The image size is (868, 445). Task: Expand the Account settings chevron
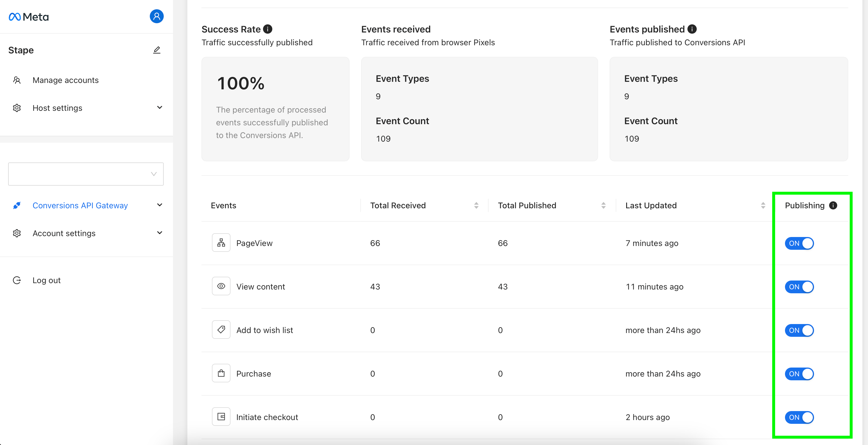click(160, 233)
